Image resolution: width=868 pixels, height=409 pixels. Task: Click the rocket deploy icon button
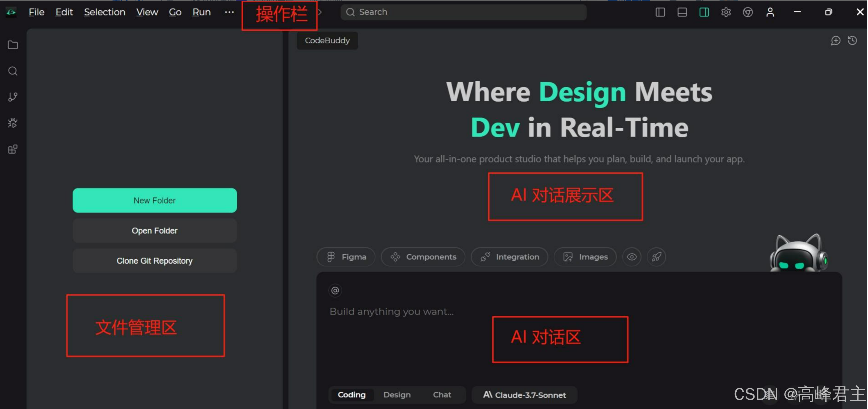tap(656, 257)
